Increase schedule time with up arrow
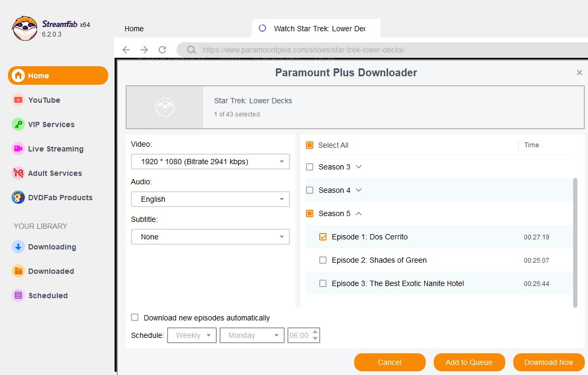 (315, 332)
